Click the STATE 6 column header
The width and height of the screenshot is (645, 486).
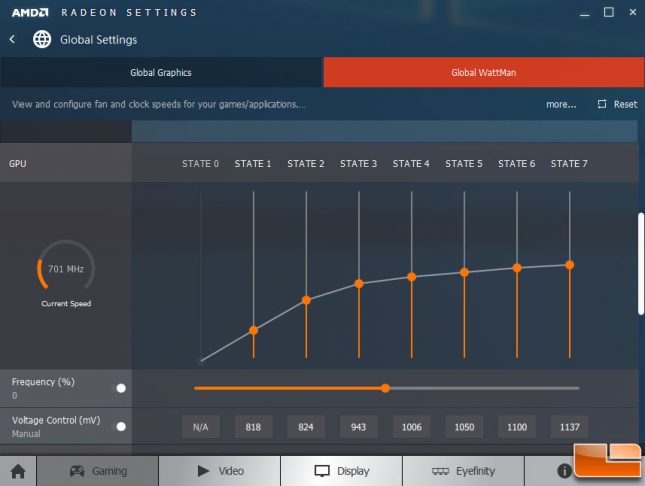pos(517,163)
